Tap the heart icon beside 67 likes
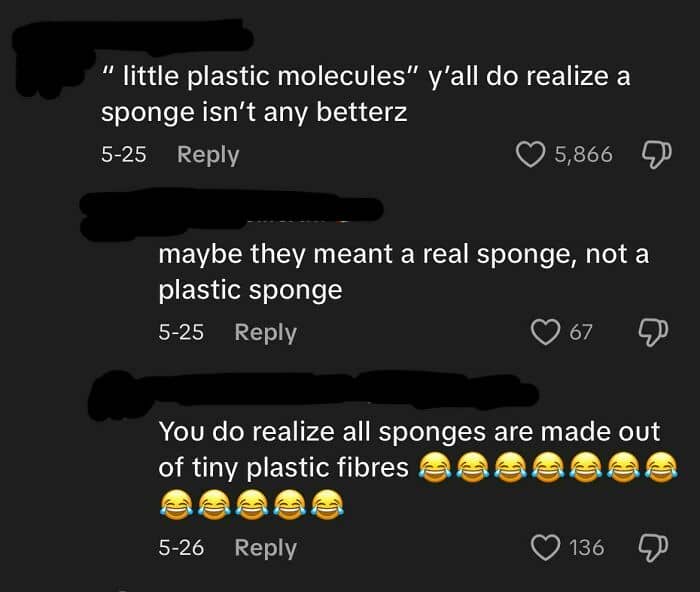This screenshot has width=700, height=592. tap(547, 332)
